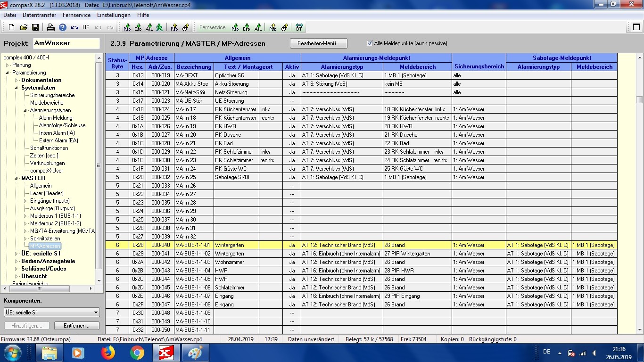The width and height of the screenshot is (644, 362).
Task: Save project with the floppy disk icon
Action: coord(34,27)
